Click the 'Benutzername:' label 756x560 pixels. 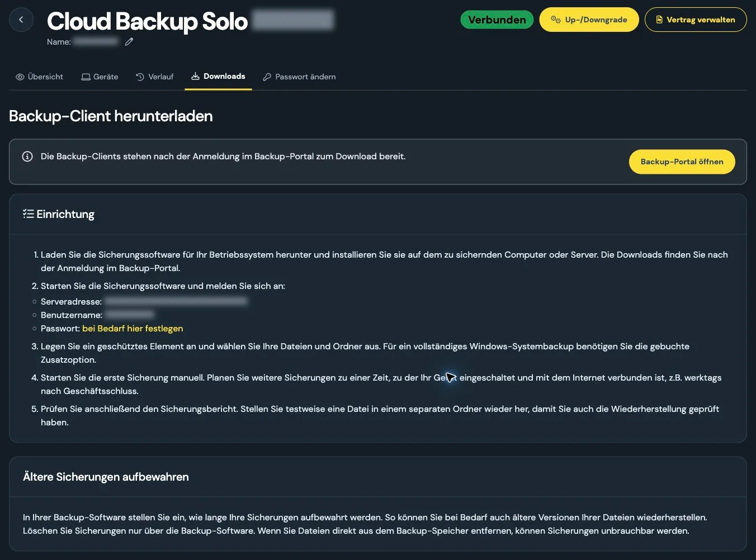(72, 315)
